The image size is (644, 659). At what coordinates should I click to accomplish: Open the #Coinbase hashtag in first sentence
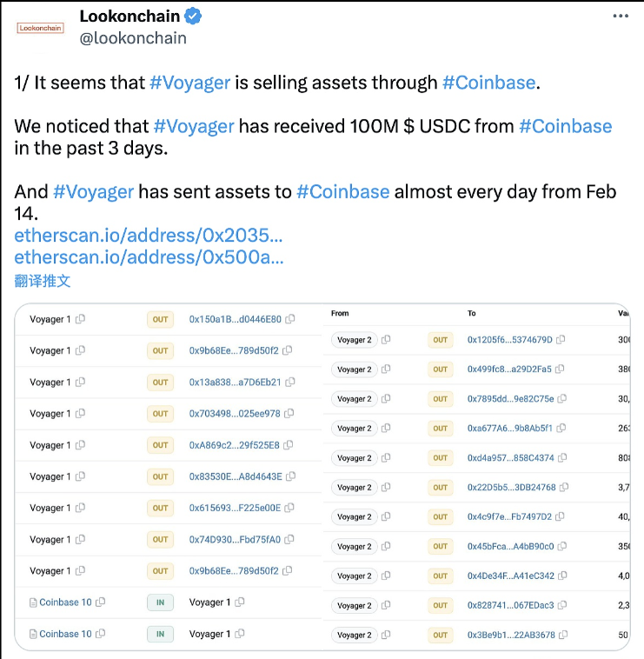[488, 83]
